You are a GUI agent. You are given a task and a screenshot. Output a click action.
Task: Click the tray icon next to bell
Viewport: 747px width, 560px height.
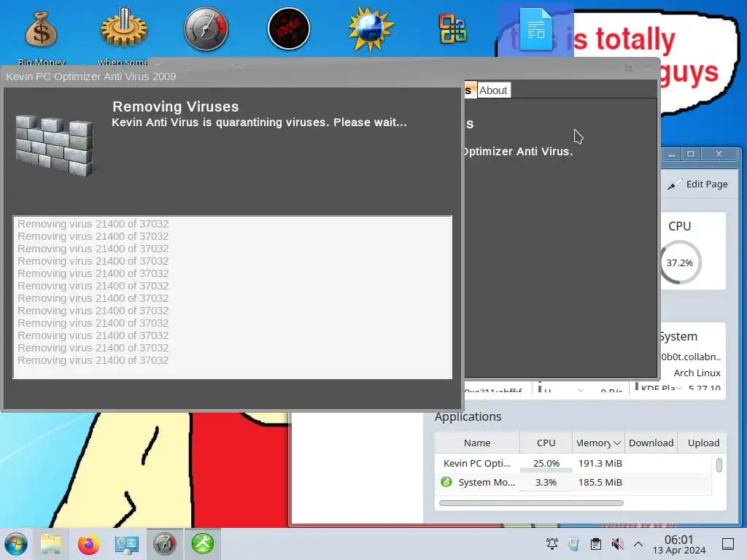pyautogui.click(x=573, y=544)
